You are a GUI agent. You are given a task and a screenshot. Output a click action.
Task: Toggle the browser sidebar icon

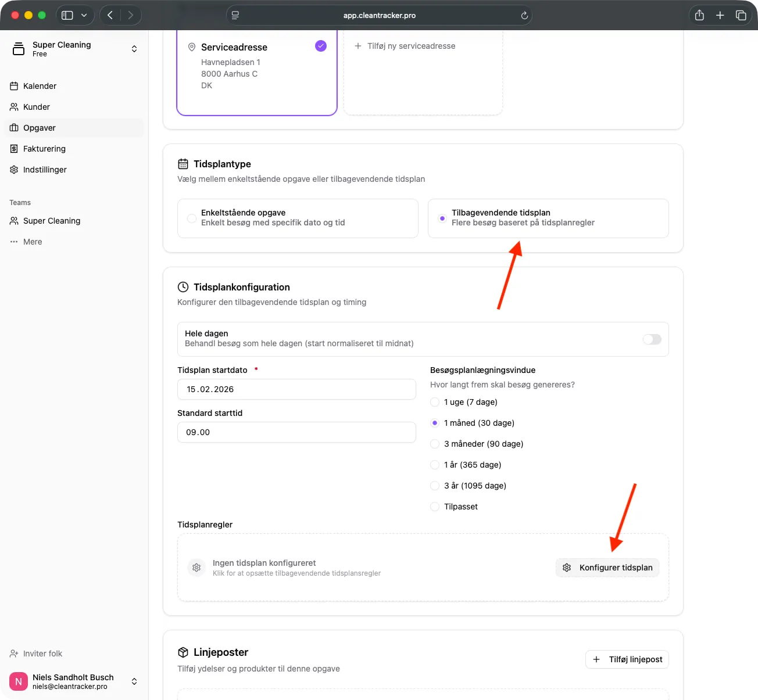click(x=67, y=15)
